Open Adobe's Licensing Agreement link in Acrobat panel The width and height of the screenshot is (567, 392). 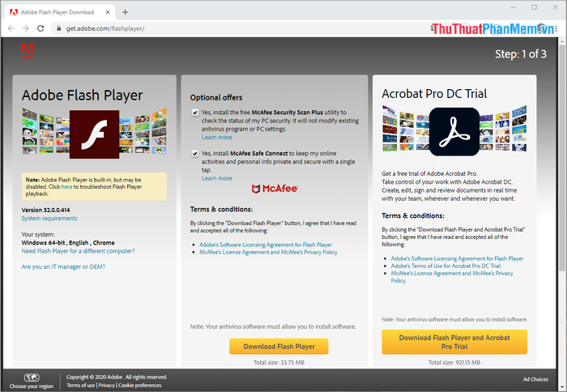[457, 258]
